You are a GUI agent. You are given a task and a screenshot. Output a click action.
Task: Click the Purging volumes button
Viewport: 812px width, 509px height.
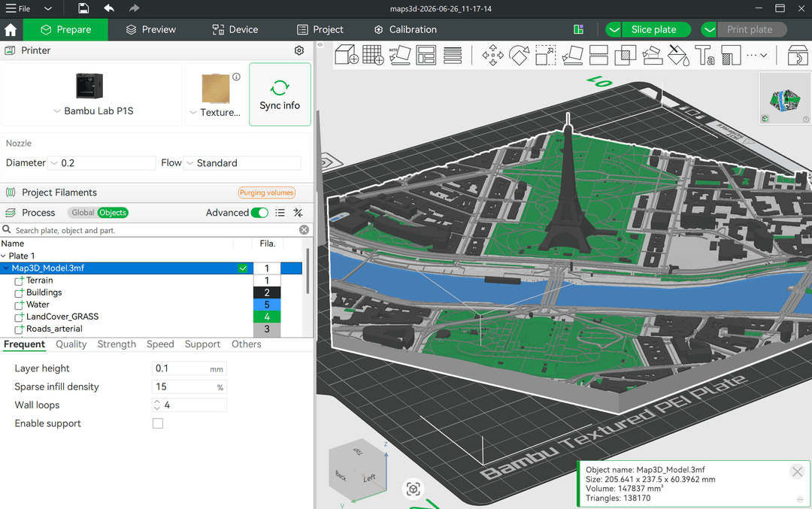[267, 192]
